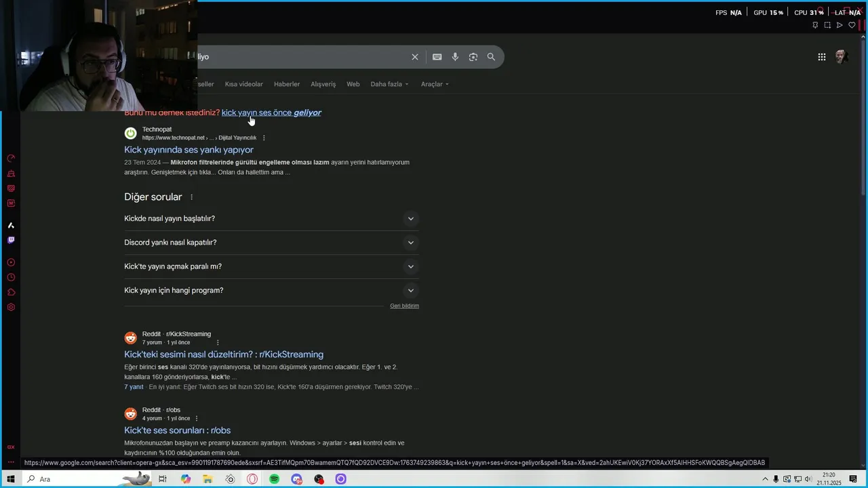Image resolution: width=868 pixels, height=488 pixels.
Task: Clear the Google search box with the X
Action: tap(415, 57)
